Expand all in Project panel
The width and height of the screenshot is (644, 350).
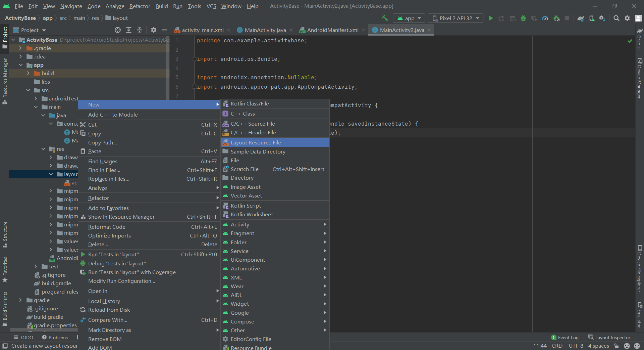tap(129, 30)
